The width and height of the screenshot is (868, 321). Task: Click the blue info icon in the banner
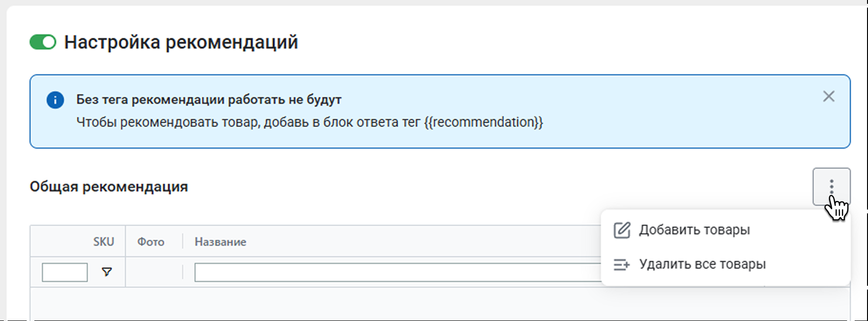(55, 100)
